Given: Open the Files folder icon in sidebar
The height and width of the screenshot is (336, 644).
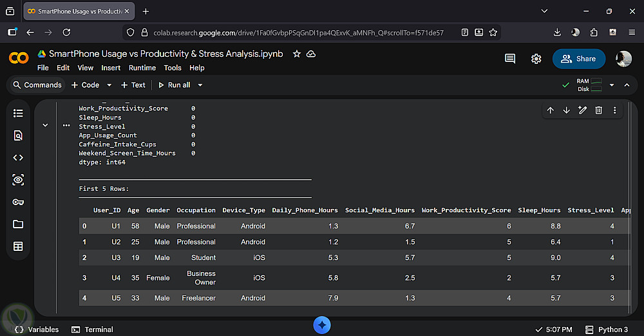Looking at the screenshot, I should [x=18, y=224].
